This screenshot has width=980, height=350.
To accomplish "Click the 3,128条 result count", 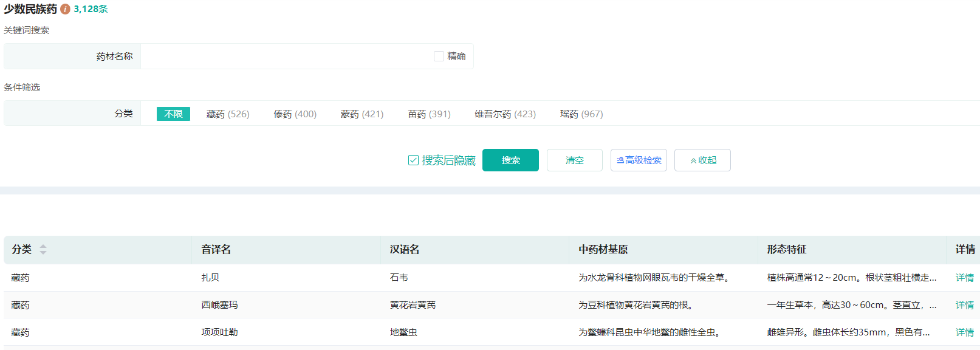I will point(91,9).
